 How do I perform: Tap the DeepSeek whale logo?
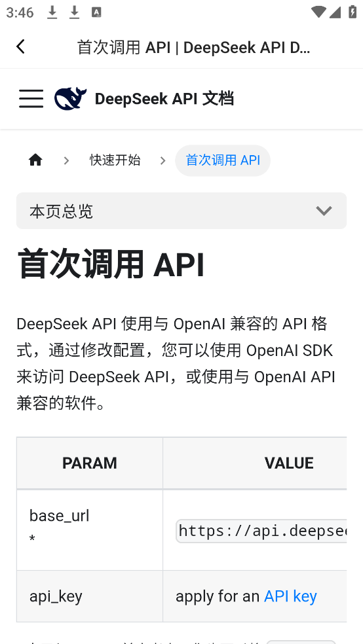tap(70, 99)
